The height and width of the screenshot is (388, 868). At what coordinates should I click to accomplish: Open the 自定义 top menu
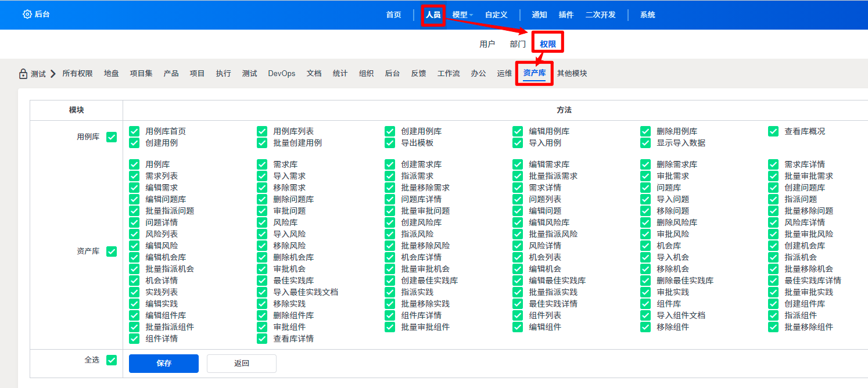point(496,15)
